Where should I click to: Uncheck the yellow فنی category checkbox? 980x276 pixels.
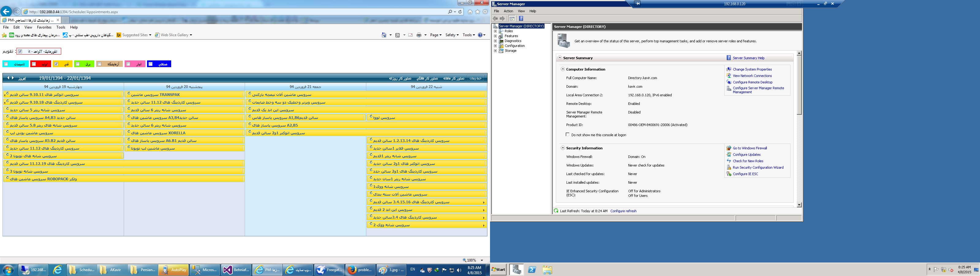click(56, 64)
